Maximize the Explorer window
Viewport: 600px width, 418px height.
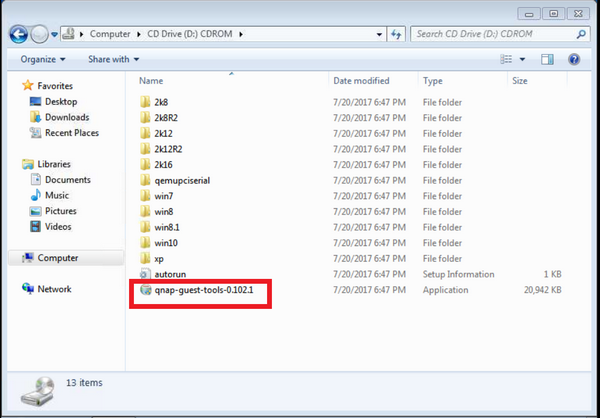[554, 14]
